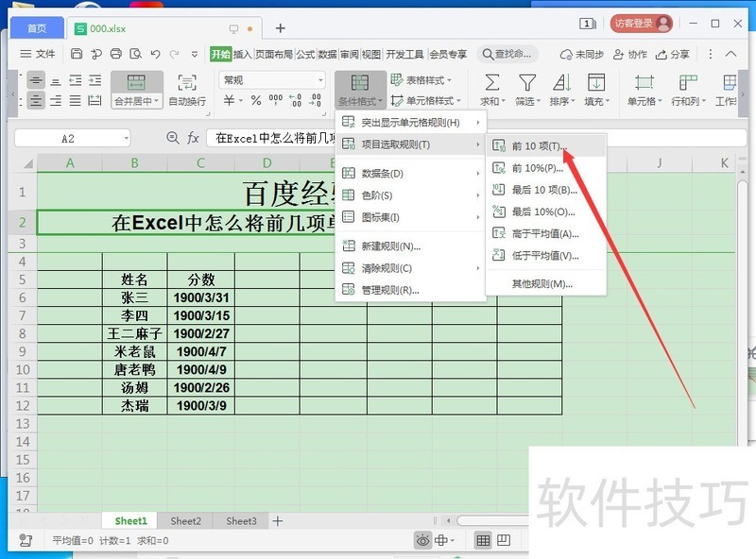756x559 pixels.
Task: Select Top 10% (前 10%) option
Action: point(546,168)
